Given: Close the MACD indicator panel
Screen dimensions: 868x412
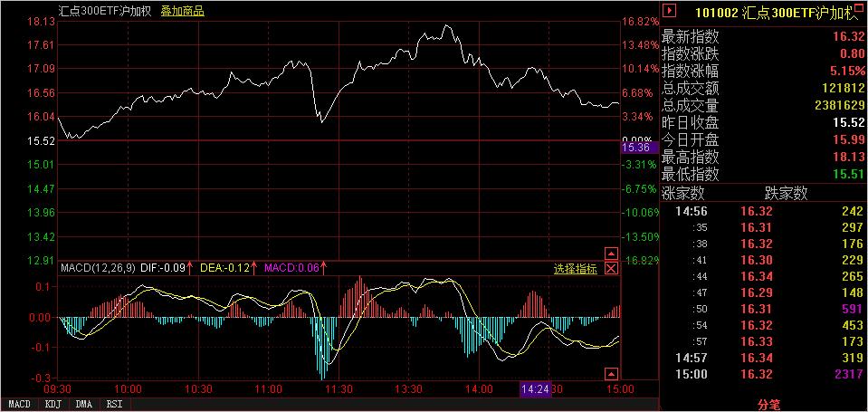Looking at the screenshot, I should coord(611,269).
